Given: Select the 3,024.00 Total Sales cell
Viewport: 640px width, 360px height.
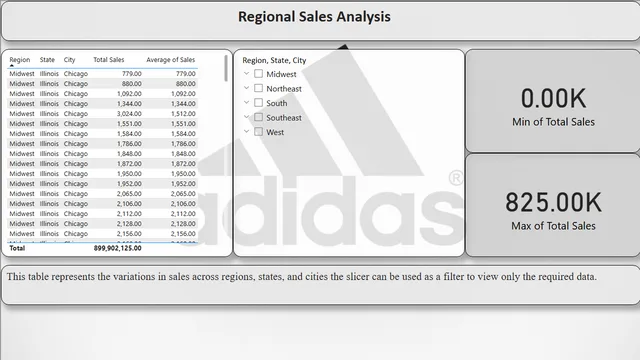Looking at the screenshot, I should coord(129,114).
